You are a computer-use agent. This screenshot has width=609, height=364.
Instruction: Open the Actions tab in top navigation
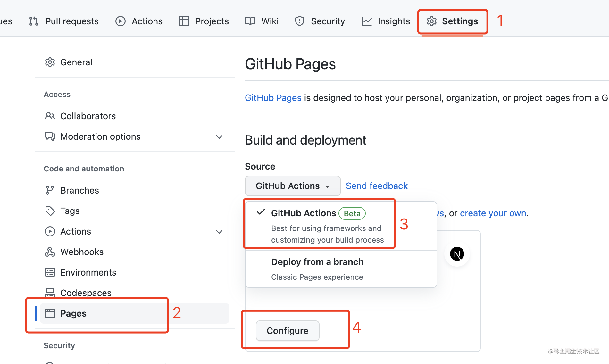pyautogui.click(x=139, y=21)
